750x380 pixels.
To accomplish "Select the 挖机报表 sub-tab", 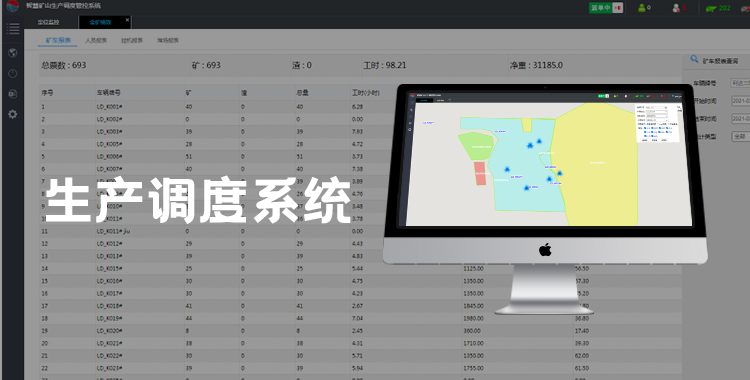I will [x=132, y=41].
